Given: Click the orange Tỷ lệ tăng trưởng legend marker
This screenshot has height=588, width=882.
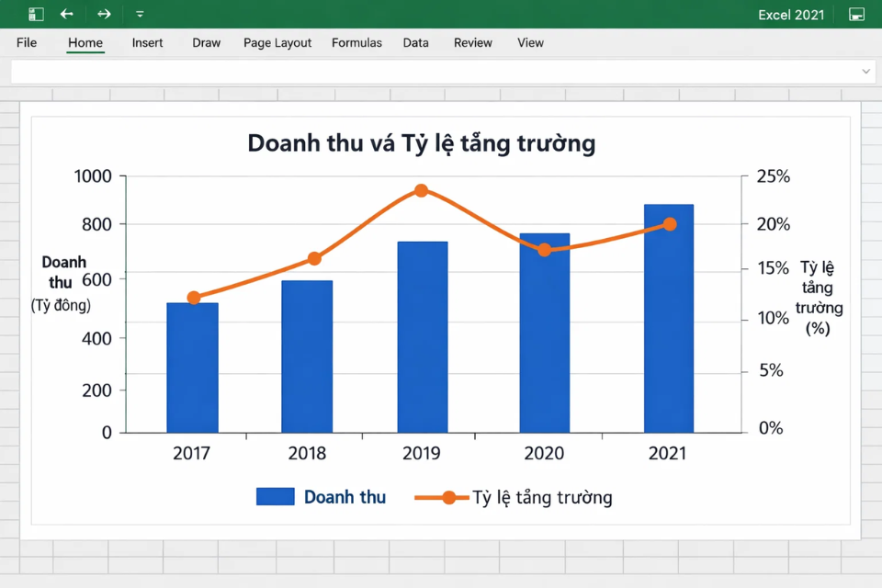Looking at the screenshot, I should (x=447, y=496).
